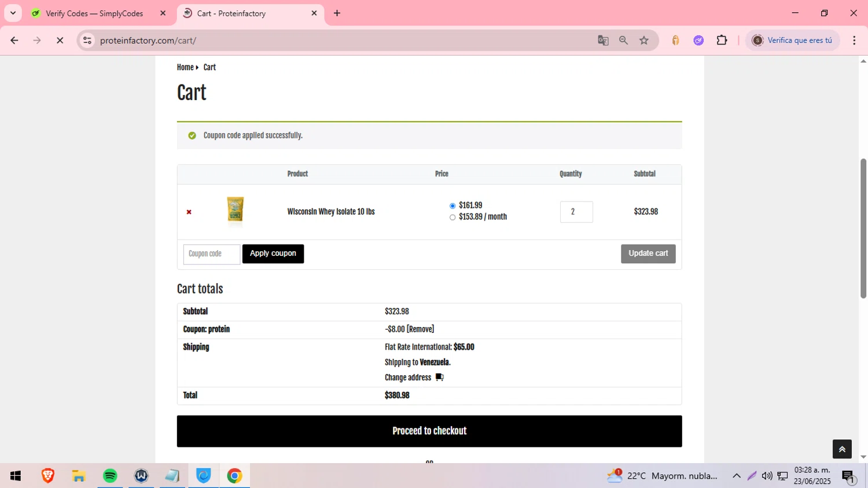Go to Home breadcrumb link

pos(185,67)
